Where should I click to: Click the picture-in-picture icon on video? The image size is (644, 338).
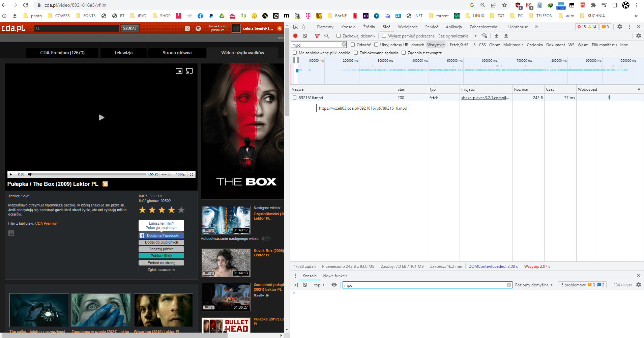point(179,71)
